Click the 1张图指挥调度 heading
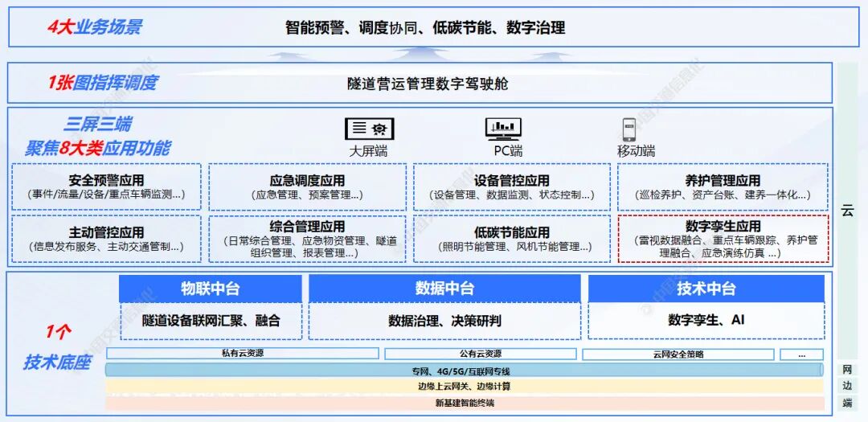Image resolution: width=868 pixels, height=422 pixels. coord(102,83)
